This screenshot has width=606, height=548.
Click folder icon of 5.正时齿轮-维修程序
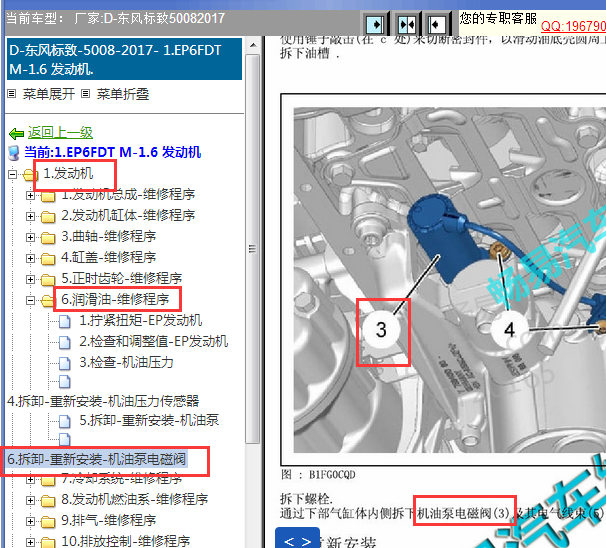tap(48, 279)
